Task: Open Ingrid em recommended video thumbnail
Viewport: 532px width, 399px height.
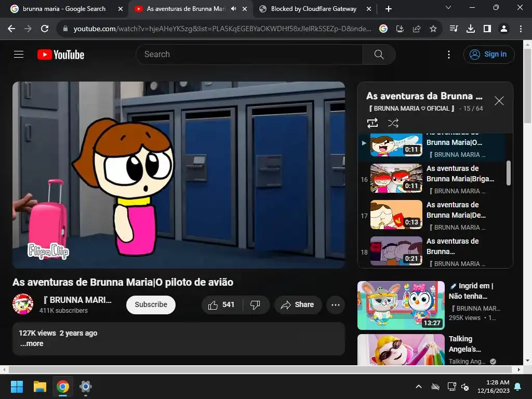Action: click(x=401, y=305)
